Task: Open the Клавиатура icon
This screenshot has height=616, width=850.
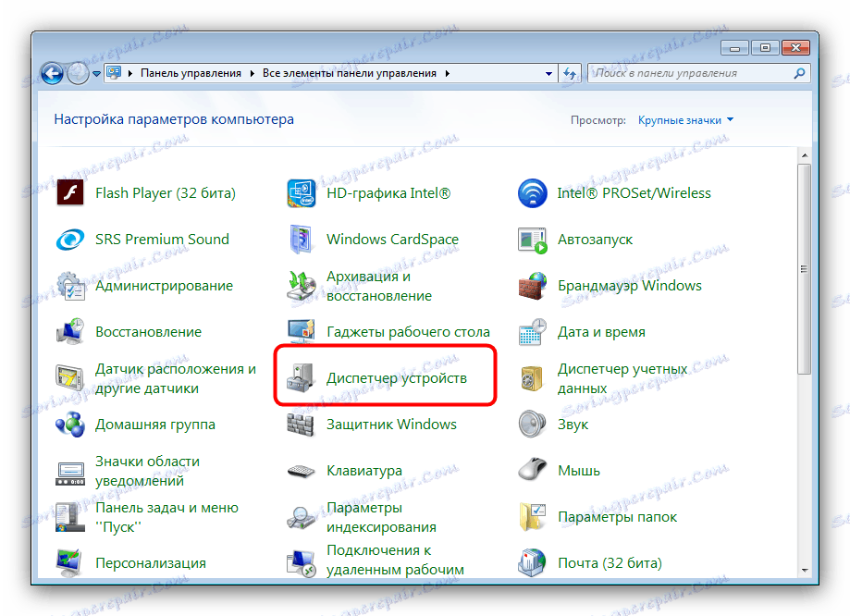Action: point(301,471)
